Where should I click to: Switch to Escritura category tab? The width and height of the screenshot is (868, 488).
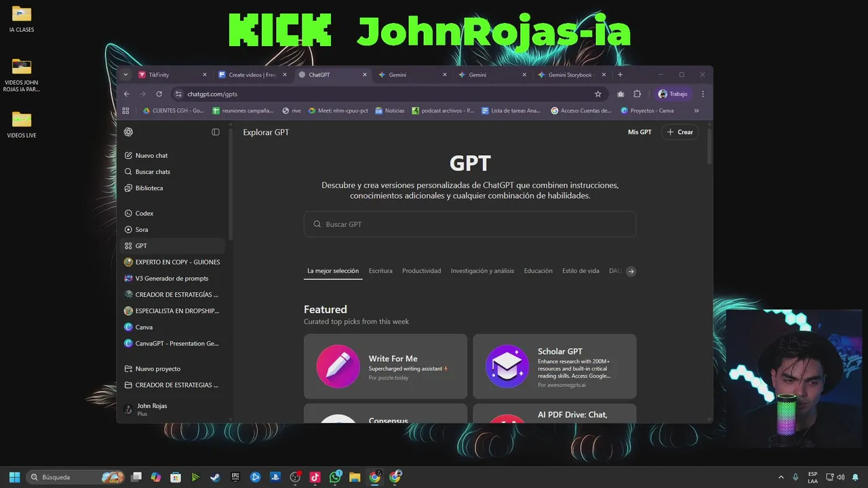[x=380, y=271]
